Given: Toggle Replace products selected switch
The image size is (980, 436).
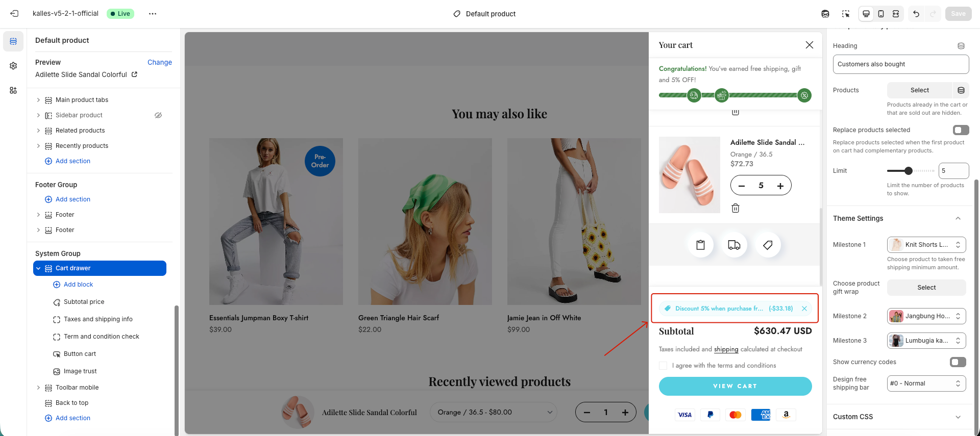Looking at the screenshot, I should (961, 130).
